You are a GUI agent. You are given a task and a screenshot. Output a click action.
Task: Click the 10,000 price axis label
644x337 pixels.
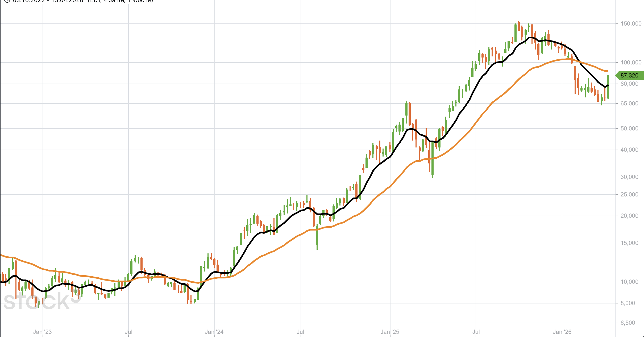point(629,282)
